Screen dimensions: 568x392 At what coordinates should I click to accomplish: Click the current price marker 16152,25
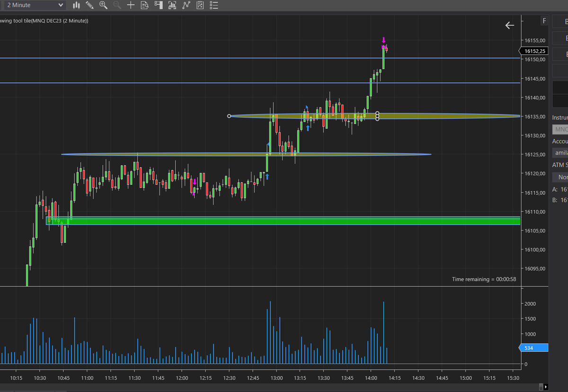[534, 51]
